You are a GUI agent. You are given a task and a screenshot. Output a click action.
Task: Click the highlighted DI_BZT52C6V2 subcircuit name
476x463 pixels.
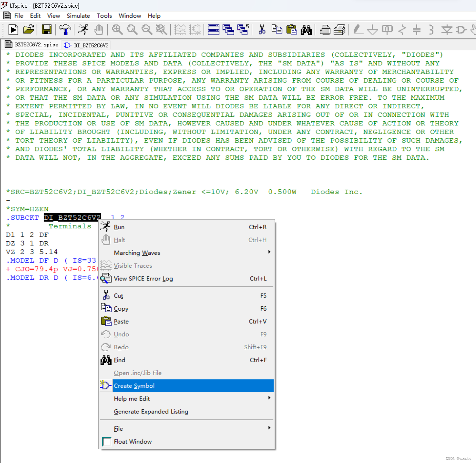coord(72,218)
